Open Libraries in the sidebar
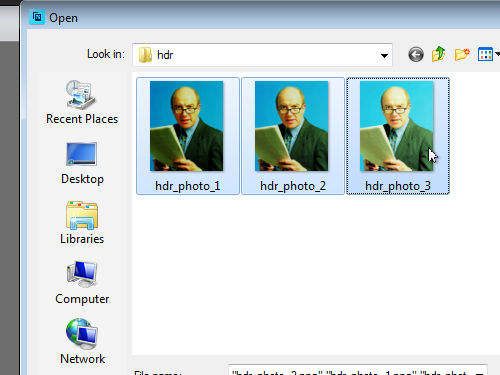Screen dimensions: 500x375 click(x=82, y=223)
